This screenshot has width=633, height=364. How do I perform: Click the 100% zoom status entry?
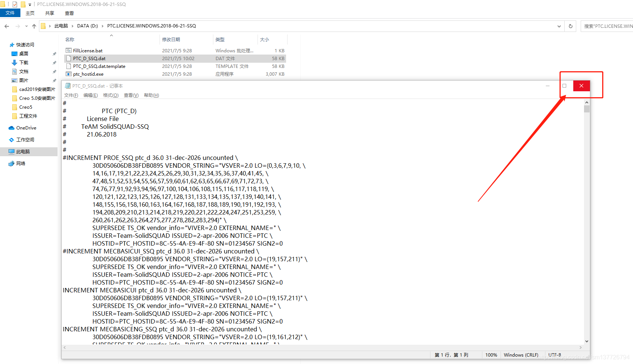pyautogui.click(x=491, y=355)
